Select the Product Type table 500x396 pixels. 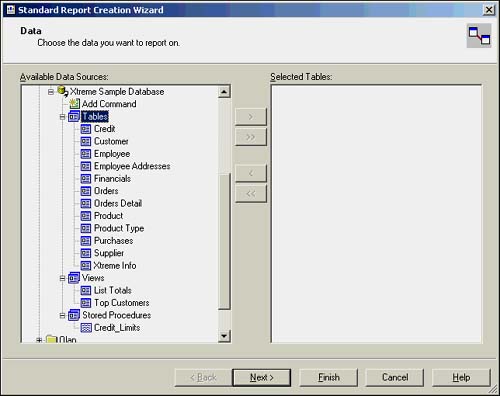click(119, 228)
